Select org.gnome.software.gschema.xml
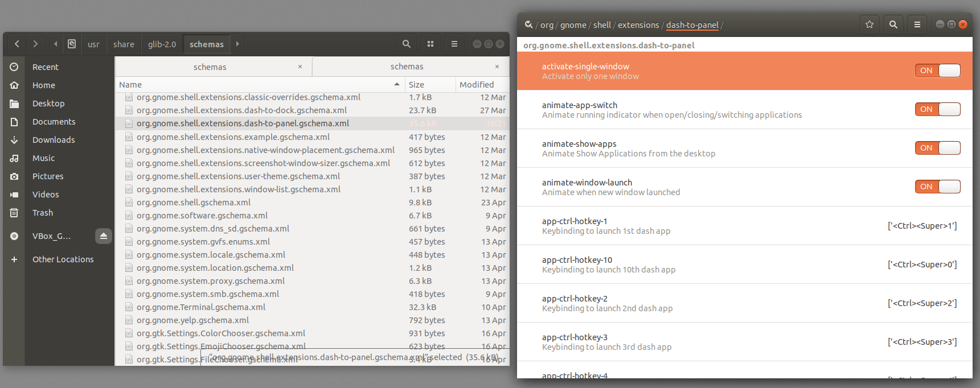Screen dimensions: 980x388 coord(312,216)
